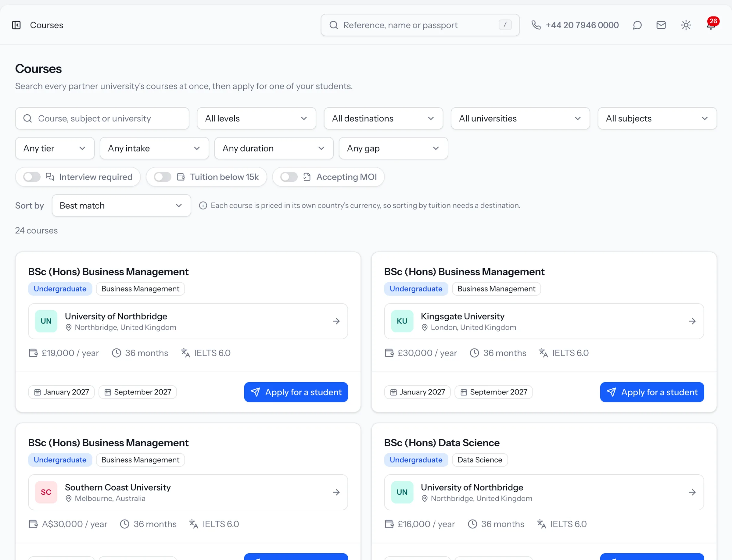This screenshot has height=560, width=732.
Task: Open notifications bell with 26 badge
Action: 711,25
